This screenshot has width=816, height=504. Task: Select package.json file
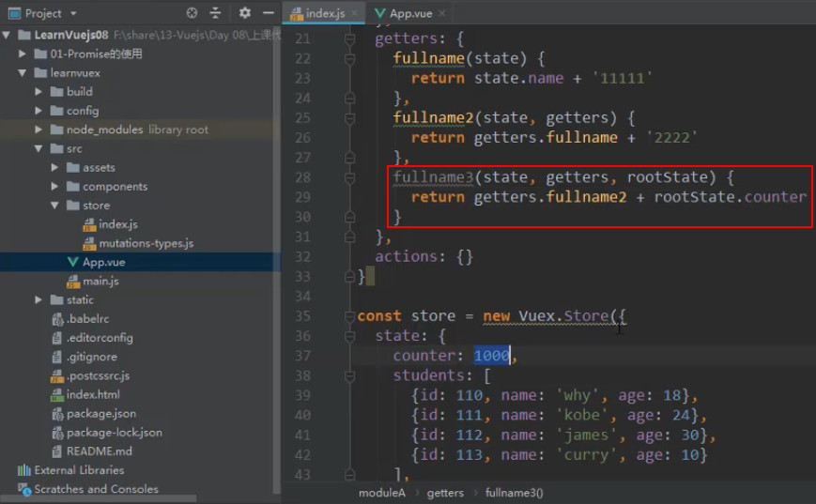pos(101,414)
